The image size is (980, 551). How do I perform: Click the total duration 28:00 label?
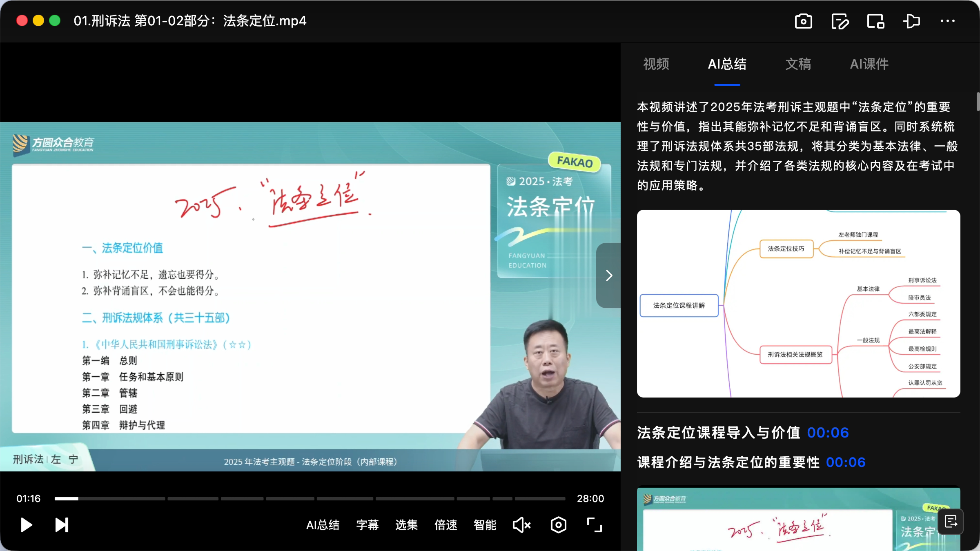(x=590, y=498)
